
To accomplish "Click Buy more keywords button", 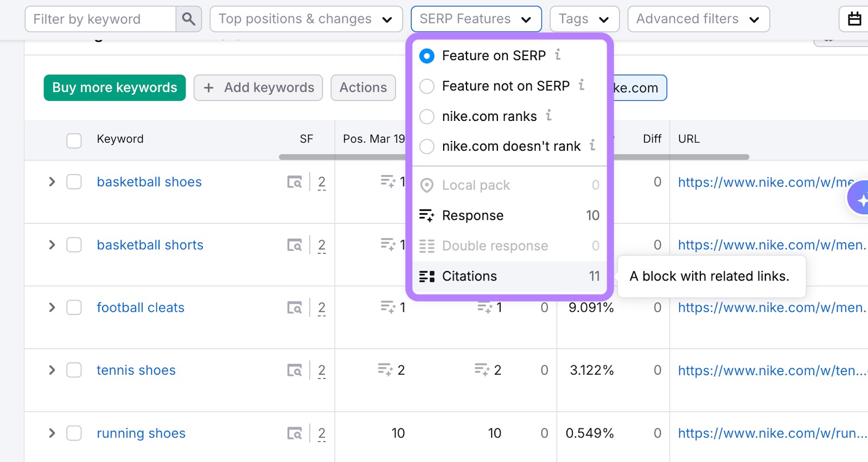I will tap(114, 88).
